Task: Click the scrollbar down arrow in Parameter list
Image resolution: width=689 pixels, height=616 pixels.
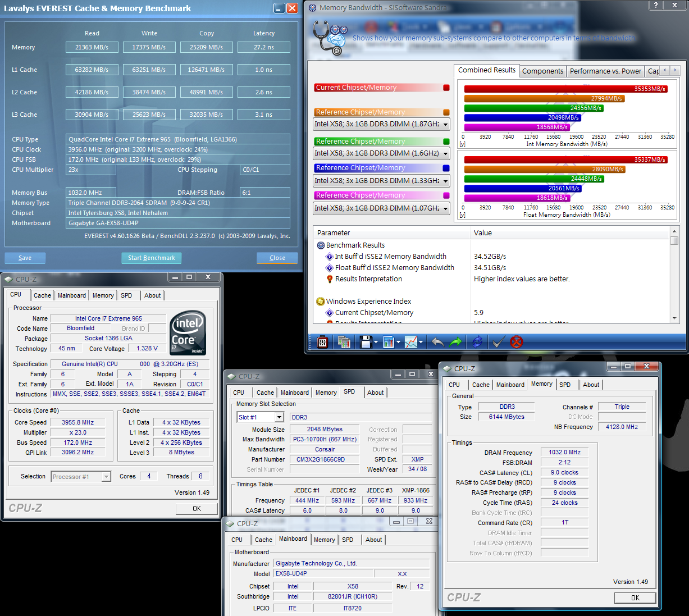Action: click(x=674, y=318)
